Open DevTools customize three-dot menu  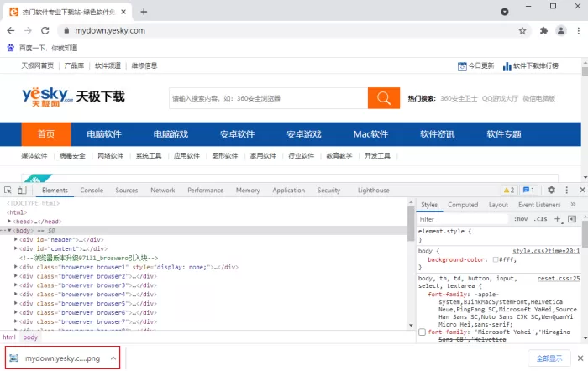(567, 190)
